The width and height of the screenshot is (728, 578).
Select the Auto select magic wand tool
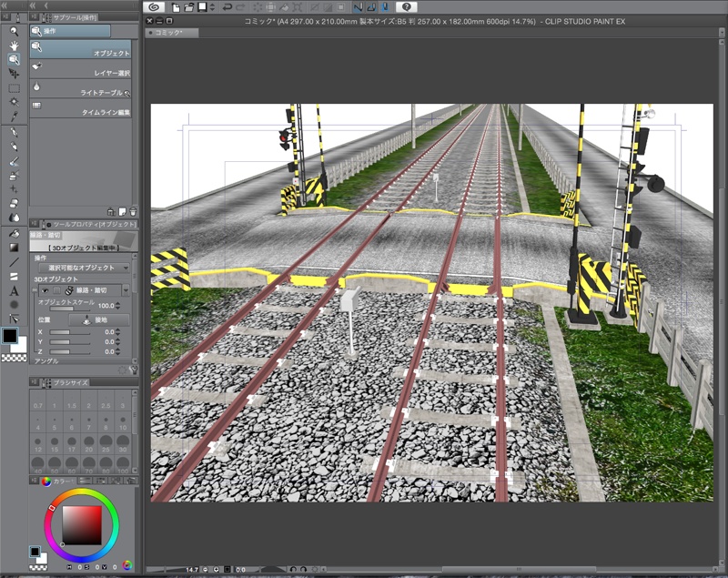pyautogui.click(x=14, y=102)
